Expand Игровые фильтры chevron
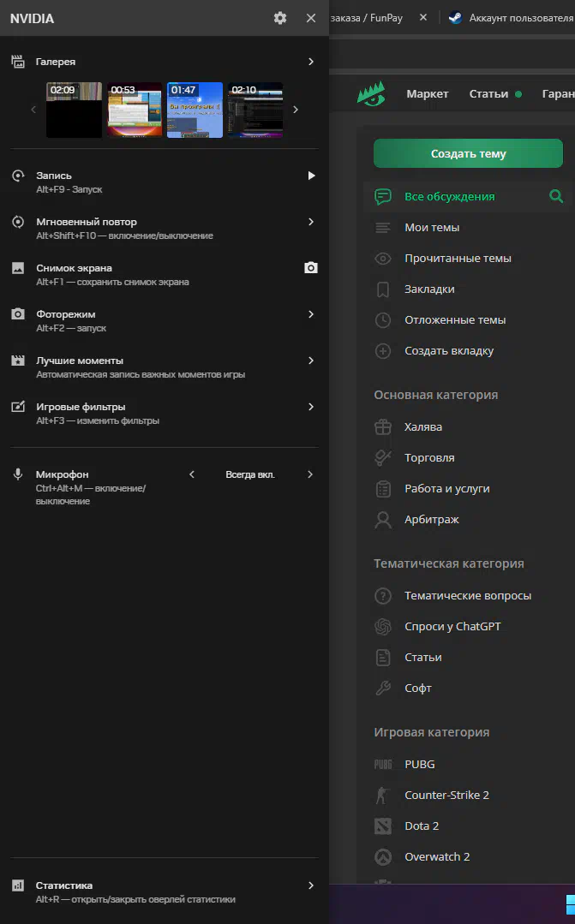 (311, 407)
